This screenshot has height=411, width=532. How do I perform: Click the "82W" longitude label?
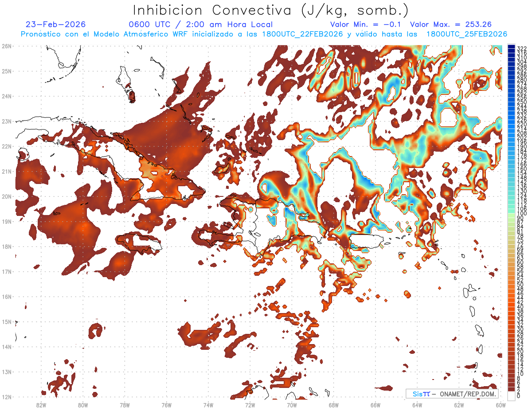tap(41, 405)
